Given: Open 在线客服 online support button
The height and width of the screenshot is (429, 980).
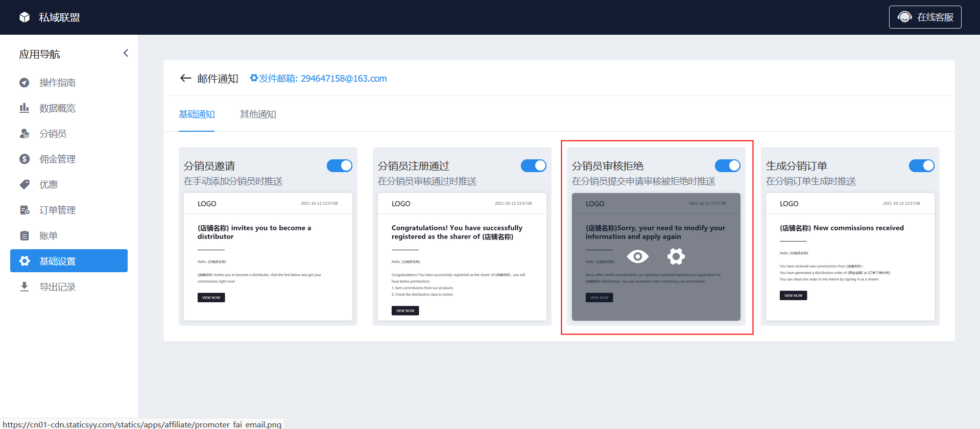Looking at the screenshot, I should tap(925, 17).
